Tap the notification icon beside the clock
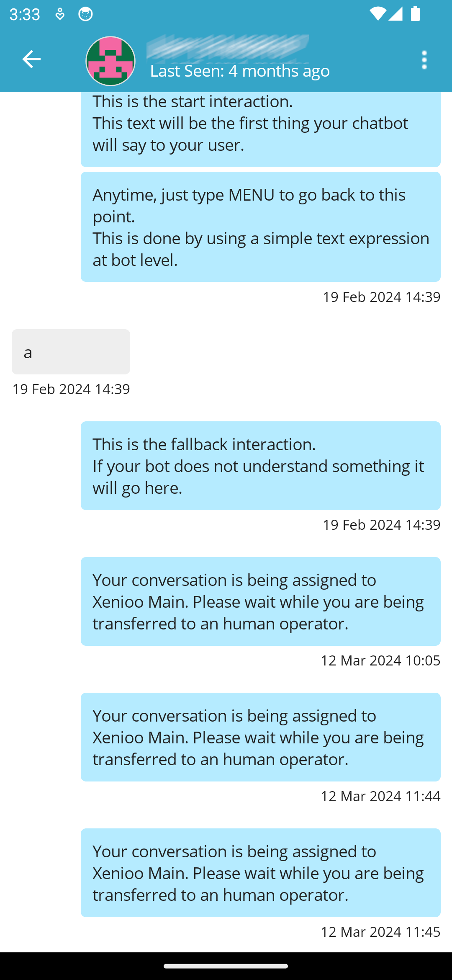452x980 pixels. point(60,14)
